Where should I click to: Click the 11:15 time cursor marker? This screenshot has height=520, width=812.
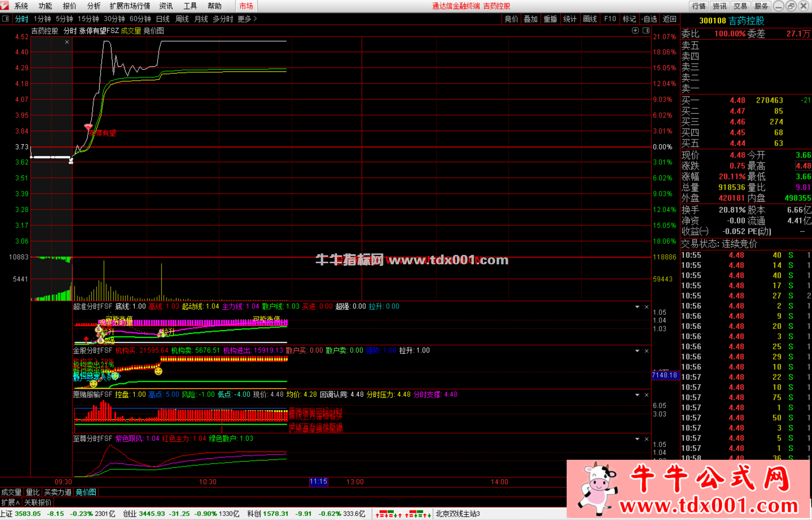click(x=318, y=482)
